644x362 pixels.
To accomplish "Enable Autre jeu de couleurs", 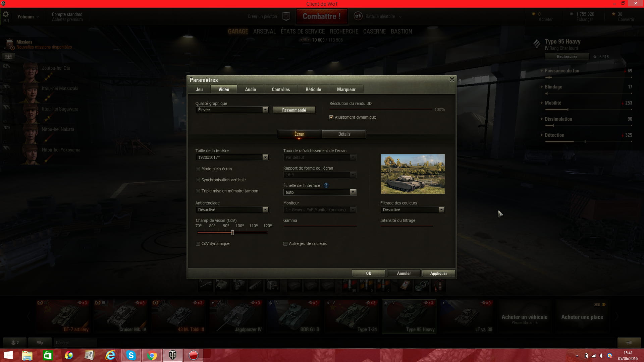I will coord(285,244).
